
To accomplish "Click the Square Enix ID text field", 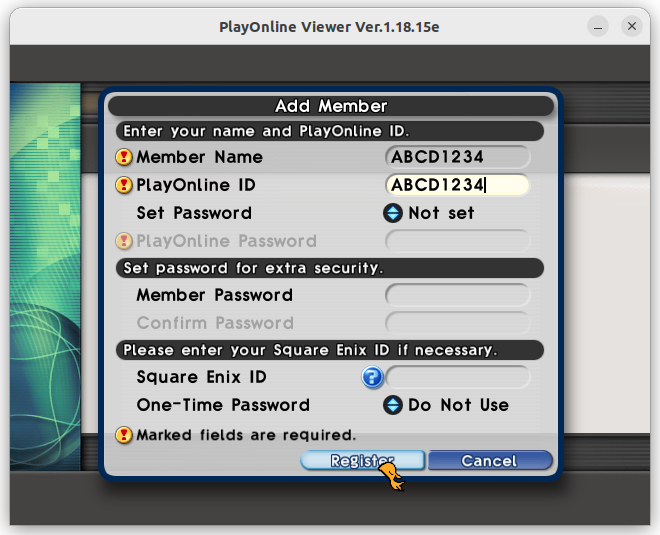I will [x=457, y=377].
